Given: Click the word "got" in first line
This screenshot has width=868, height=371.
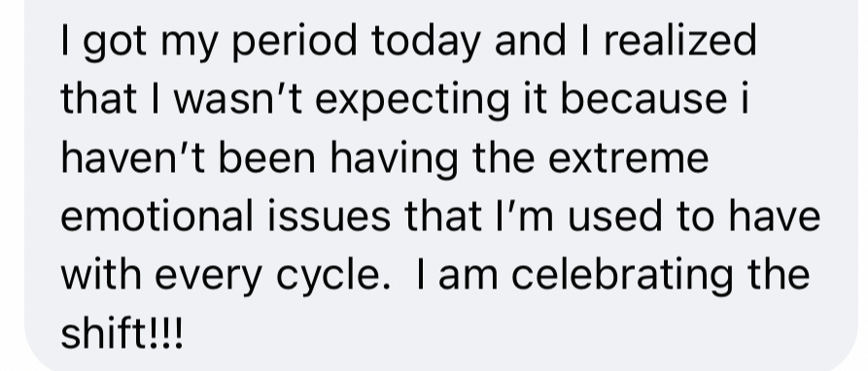Looking at the screenshot, I should (x=115, y=43).
